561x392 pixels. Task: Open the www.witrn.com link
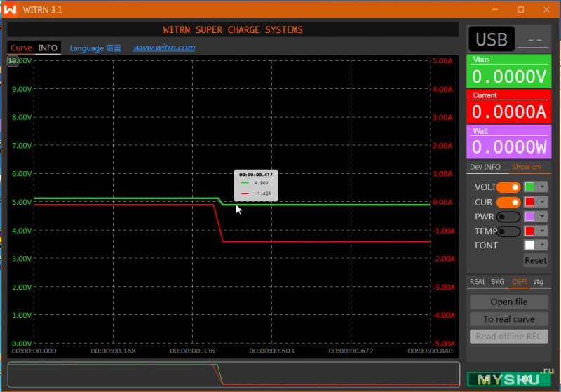[164, 48]
